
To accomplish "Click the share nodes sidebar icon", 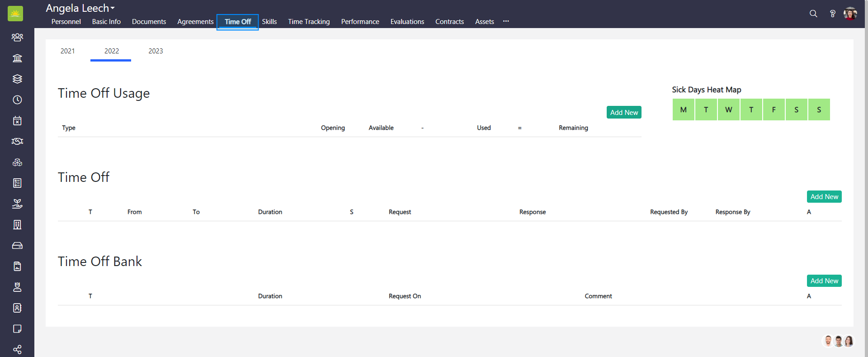I will tap(17, 349).
